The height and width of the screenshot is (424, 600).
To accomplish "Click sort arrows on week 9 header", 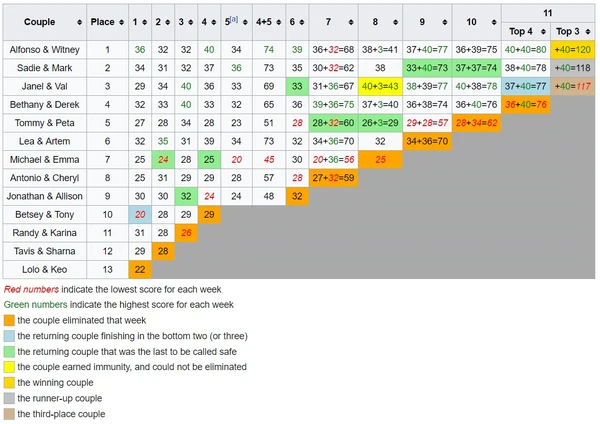I will tap(444, 22).
